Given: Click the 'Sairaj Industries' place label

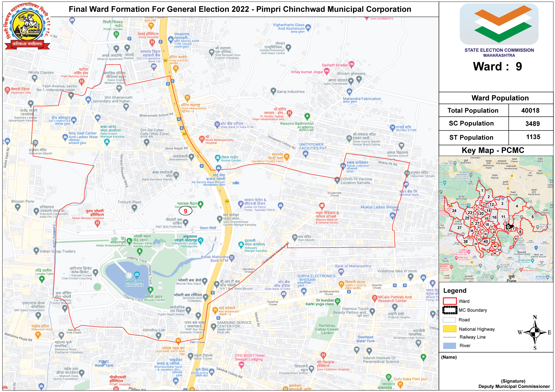Looking at the screenshot, I should click(x=291, y=92).
